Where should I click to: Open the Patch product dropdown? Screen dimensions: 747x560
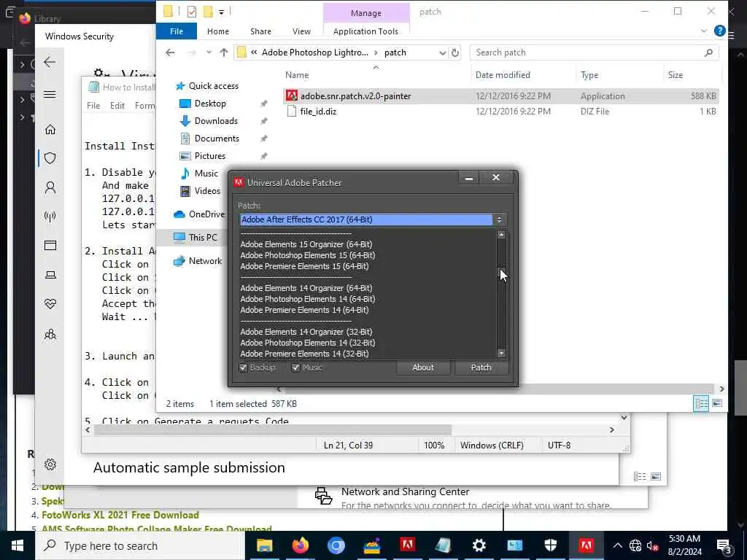pos(499,219)
